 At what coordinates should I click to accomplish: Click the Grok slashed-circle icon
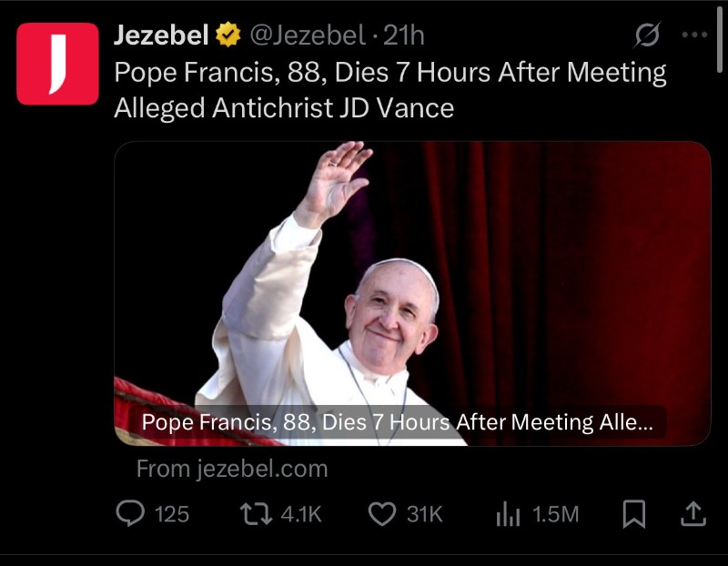[x=647, y=36]
